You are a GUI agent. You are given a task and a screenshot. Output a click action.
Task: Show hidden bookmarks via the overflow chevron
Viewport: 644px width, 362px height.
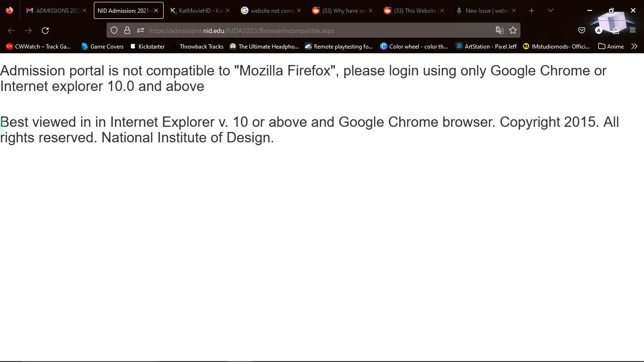(x=635, y=46)
